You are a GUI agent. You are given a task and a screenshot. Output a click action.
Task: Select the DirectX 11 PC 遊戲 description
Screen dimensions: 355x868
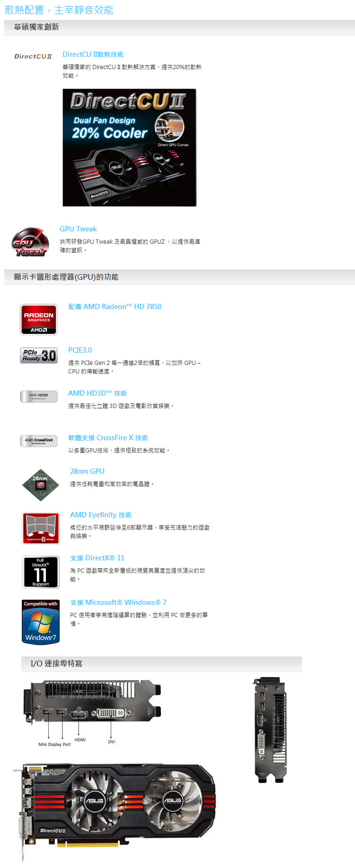[138, 575]
